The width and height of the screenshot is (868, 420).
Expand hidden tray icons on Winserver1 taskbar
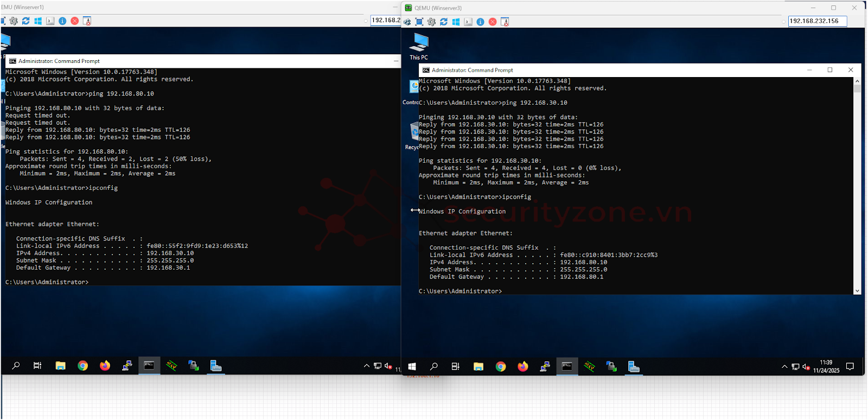click(367, 366)
